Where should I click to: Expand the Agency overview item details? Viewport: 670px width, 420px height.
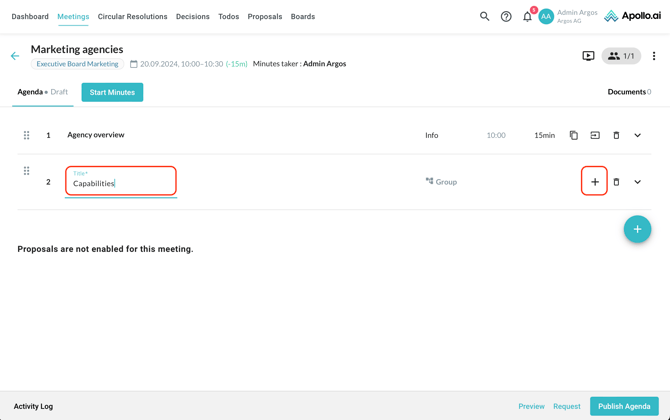(637, 135)
